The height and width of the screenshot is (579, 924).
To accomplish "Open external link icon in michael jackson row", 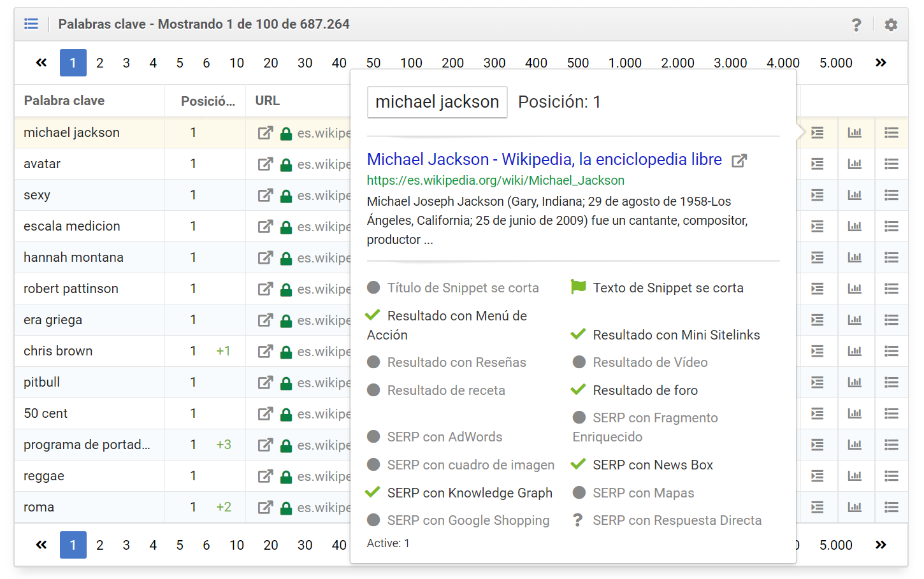I will tap(265, 133).
